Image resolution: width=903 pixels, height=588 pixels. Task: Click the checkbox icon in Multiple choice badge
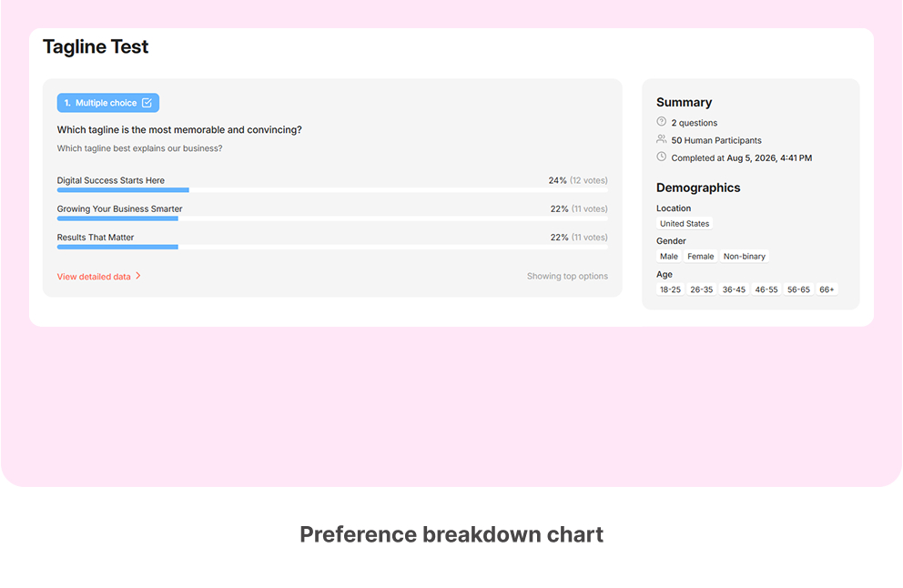click(x=147, y=103)
